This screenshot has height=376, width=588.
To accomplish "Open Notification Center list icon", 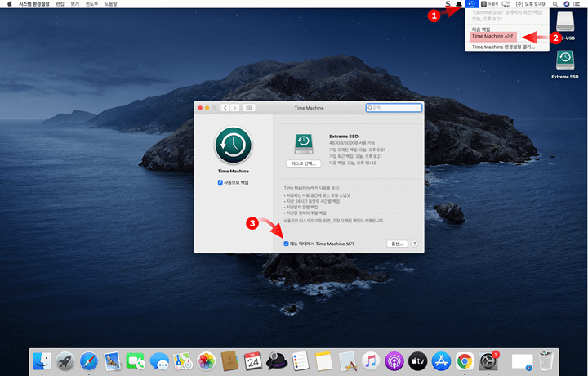I will [577, 4].
